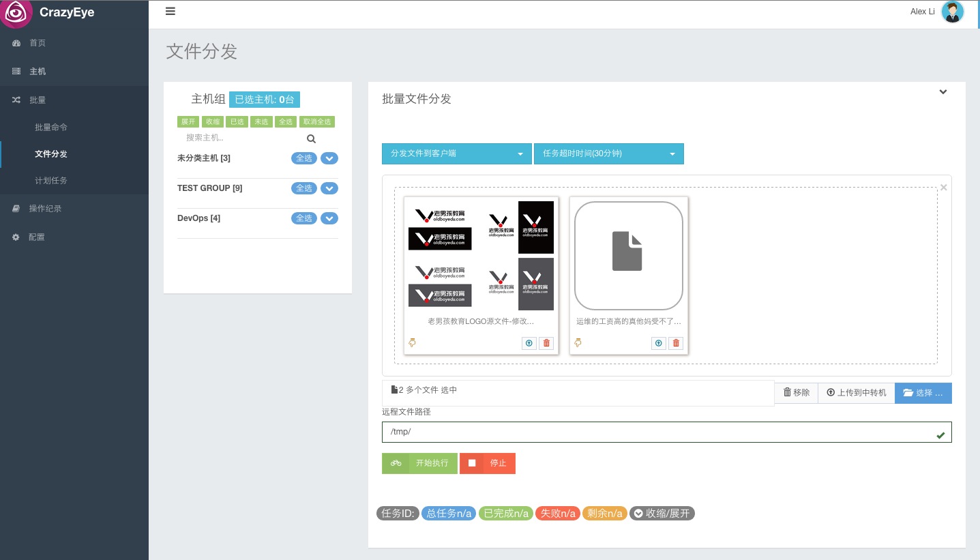Upload the 运维的工资高的真他妈受不了 file card
This screenshot has height=560, width=980.
tap(658, 343)
